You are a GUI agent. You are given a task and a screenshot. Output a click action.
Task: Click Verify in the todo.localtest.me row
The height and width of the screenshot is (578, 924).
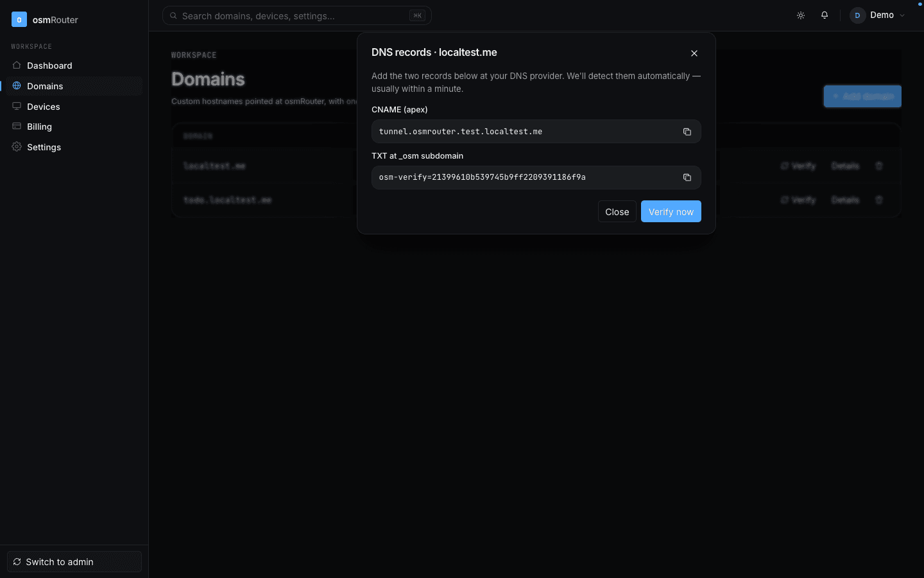coord(798,200)
